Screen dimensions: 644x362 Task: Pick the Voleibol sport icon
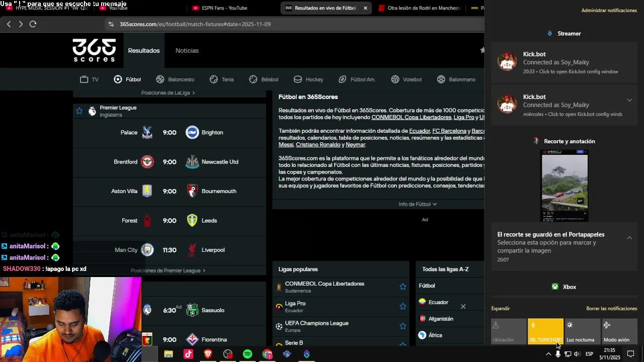[395, 79]
